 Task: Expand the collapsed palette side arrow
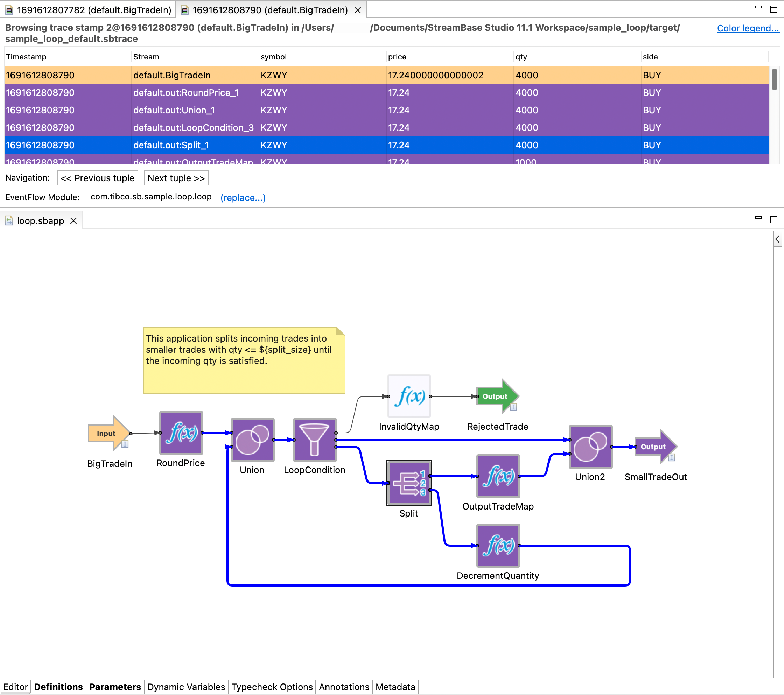tap(777, 239)
